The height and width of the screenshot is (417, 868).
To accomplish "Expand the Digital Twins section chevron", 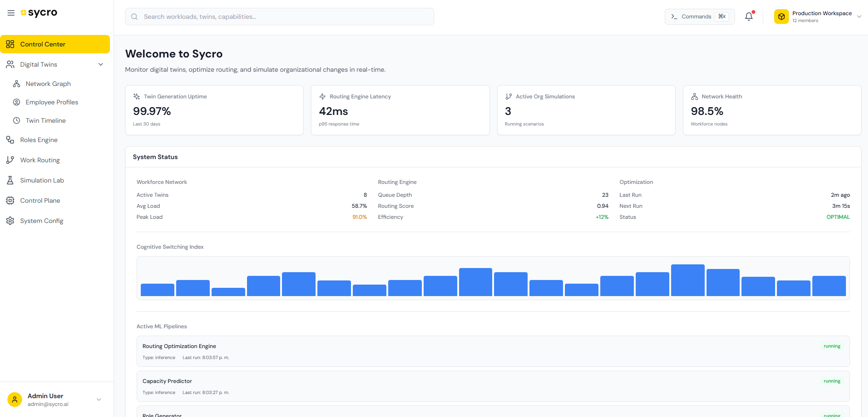I will point(101,64).
